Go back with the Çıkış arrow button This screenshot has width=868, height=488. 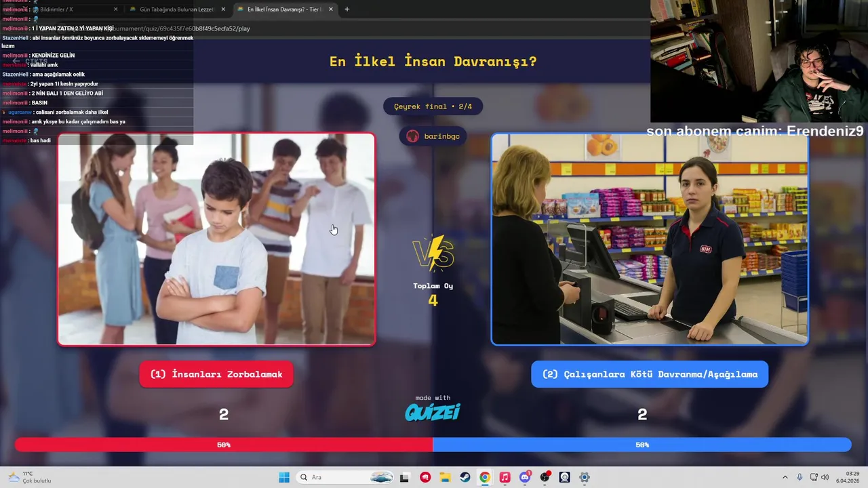tap(30, 61)
